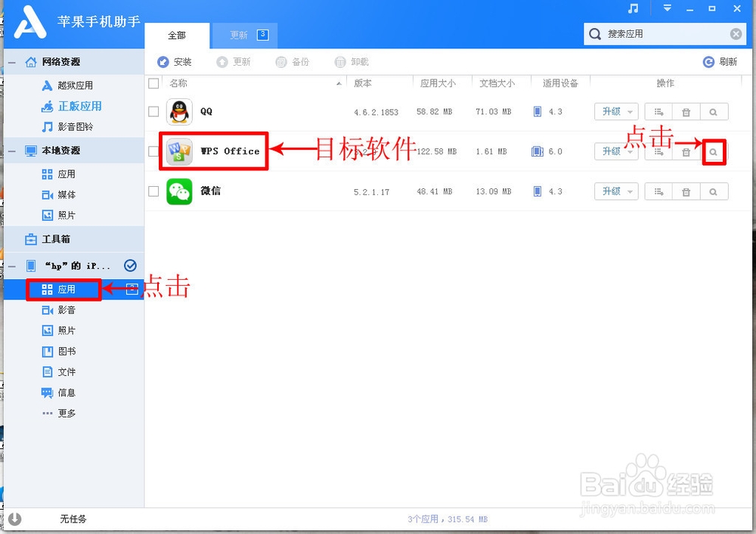Open the 升级 dropdown in the 微信 row
This screenshot has width=756, height=534.
pyautogui.click(x=615, y=191)
